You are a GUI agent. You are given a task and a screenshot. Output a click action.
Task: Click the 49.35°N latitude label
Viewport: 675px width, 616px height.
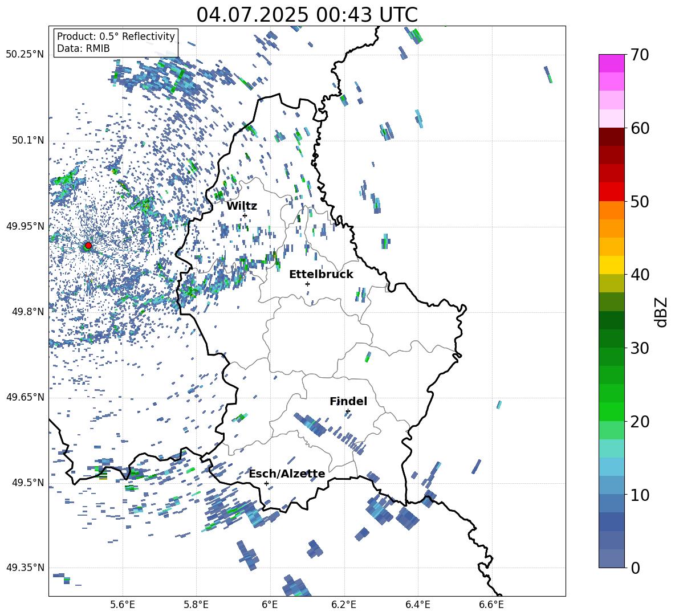pyautogui.click(x=25, y=568)
